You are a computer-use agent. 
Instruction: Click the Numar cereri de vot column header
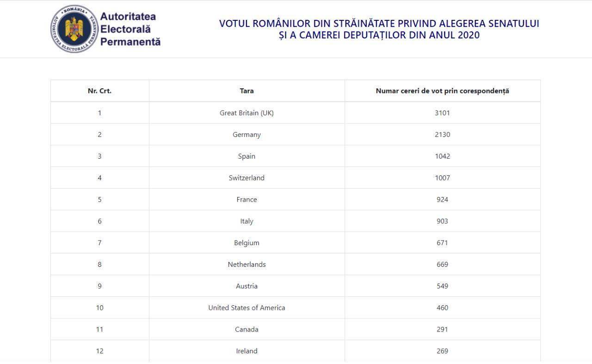[x=443, y=91]
